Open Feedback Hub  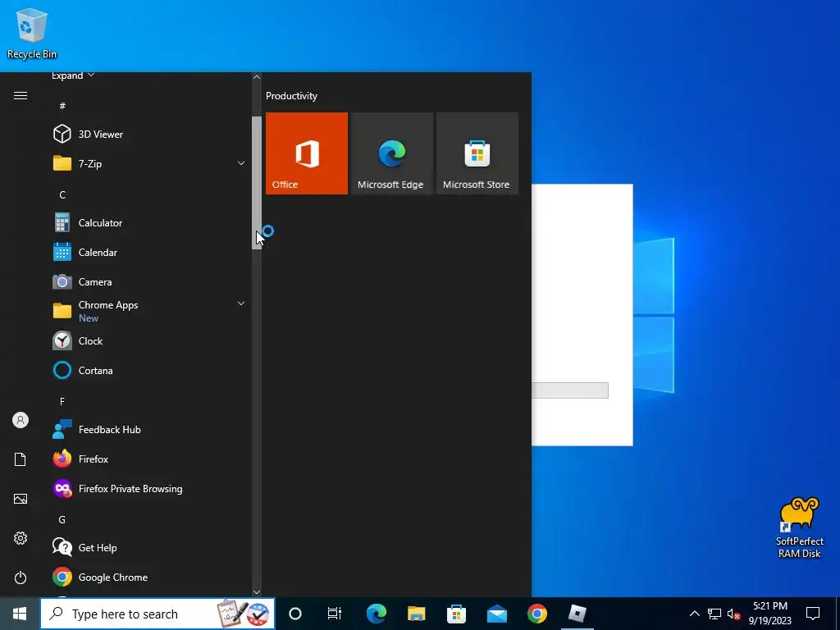(x=148, y=430)
